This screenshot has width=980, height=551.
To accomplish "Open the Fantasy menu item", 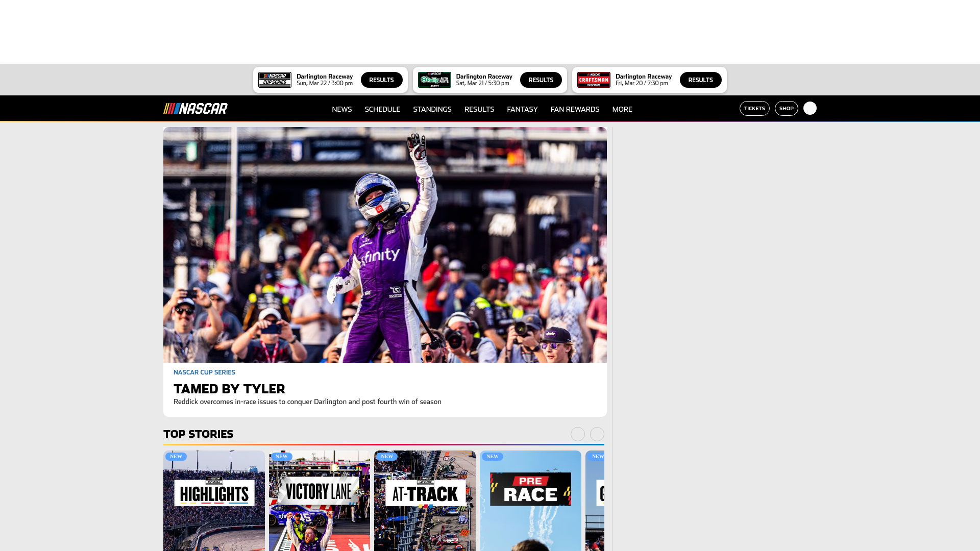I will tap(522, 109).
